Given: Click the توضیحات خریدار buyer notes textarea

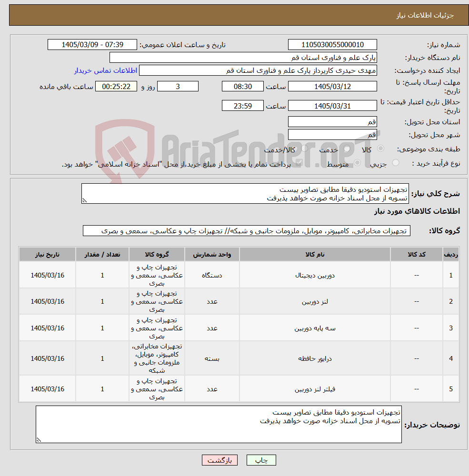Looking at the screenshot, I should click(219, 425).
